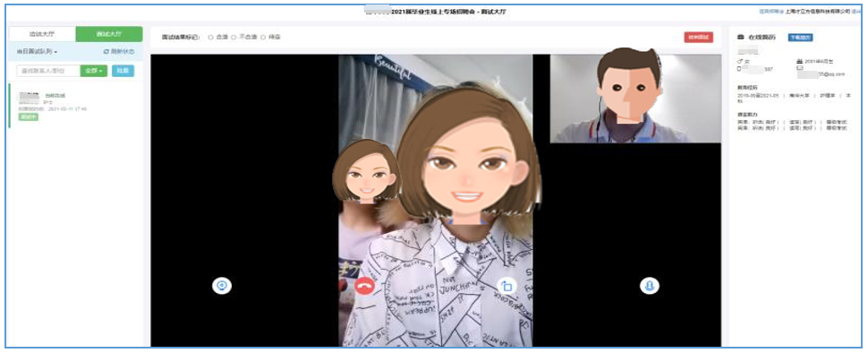The height and width of the screenshot is (353, 868).
Task: Click the email envelope icon in the resume
Action: tap(799, 68)
